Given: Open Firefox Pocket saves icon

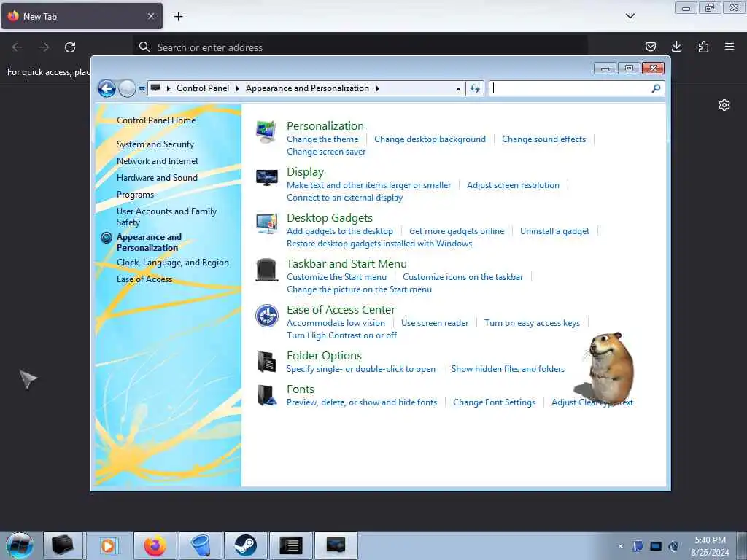Looking at the screenshot, I should coord(650,47).
